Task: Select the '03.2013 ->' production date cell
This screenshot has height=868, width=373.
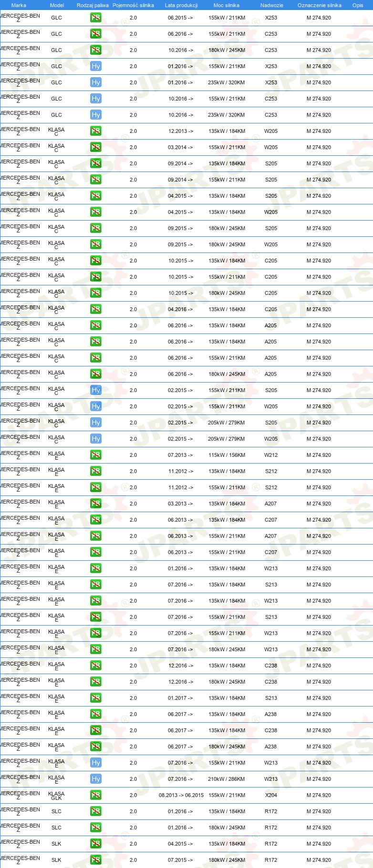Action: [x=180, y=504]
